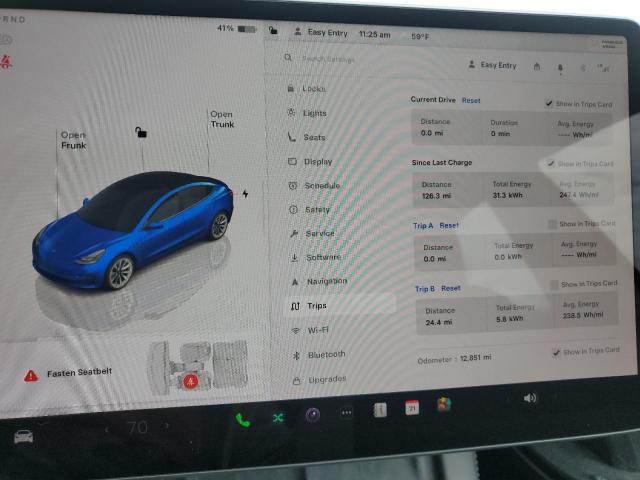Tap the charge port lightning bolt icon
The image size is (640, 480).
pos(245,193)
